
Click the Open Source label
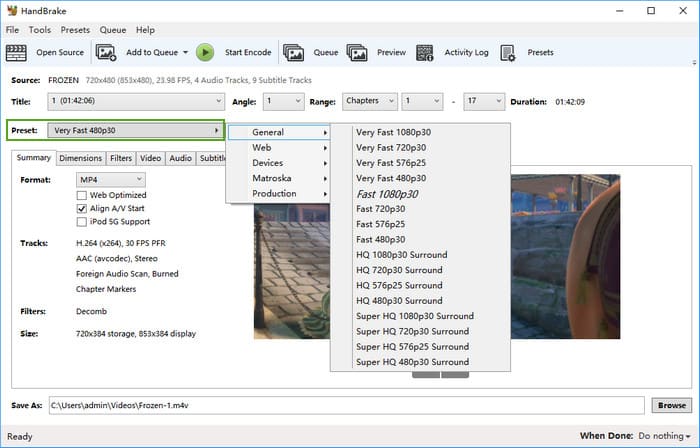(x=60, y=53)
